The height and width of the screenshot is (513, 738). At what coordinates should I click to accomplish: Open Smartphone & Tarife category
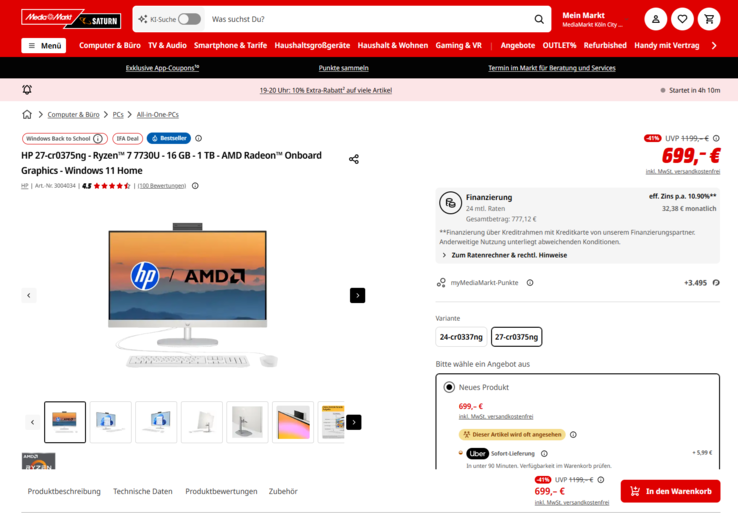click(230, 46)
